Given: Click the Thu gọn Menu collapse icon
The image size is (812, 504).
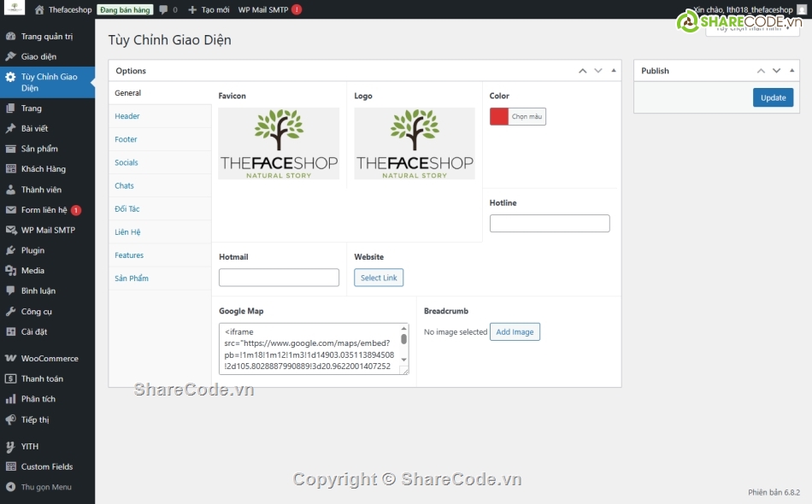Looking at the screenshot, I should pos(10,487).
